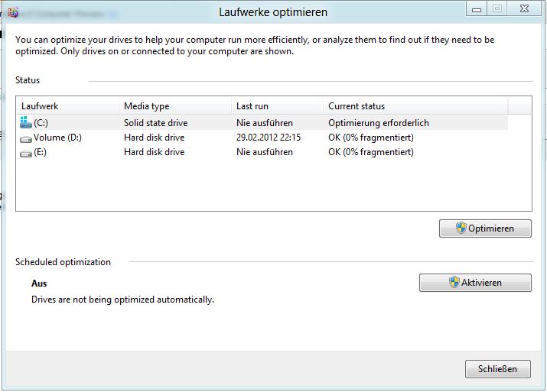Click the shield icon on the Aktivieren button
547x392 pixels.
pos(454,283)
